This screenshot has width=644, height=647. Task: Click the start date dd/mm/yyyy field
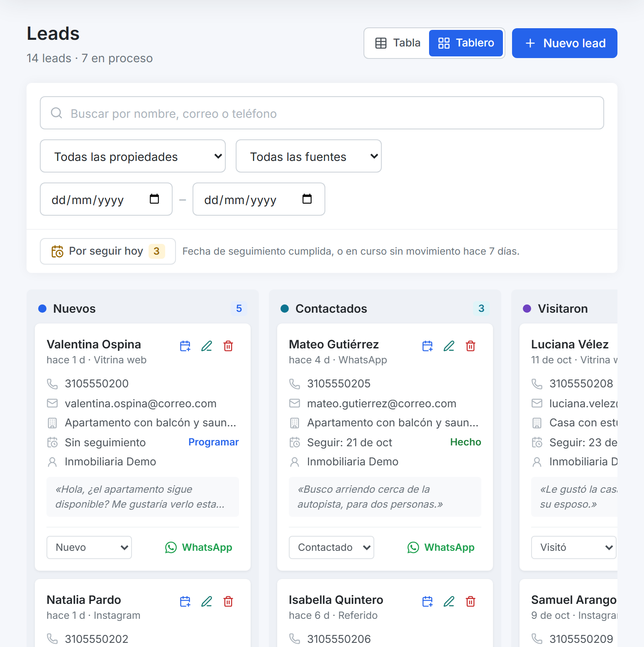(x=106, y=199)
